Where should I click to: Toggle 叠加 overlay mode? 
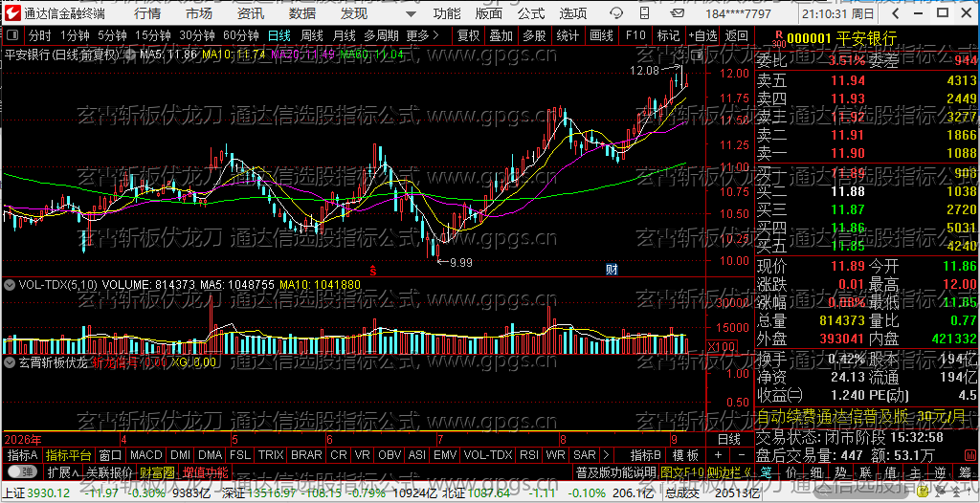point(501,35)
